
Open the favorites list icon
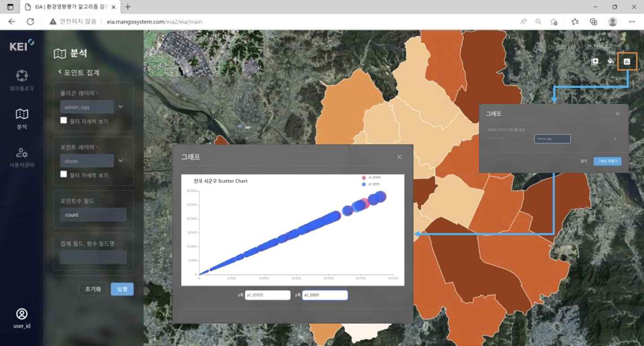[x=575, y=22]
